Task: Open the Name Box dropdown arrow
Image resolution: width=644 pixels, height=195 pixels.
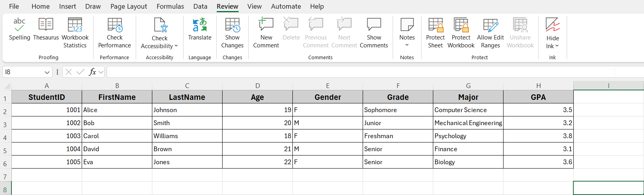Action: click(47, 72)
